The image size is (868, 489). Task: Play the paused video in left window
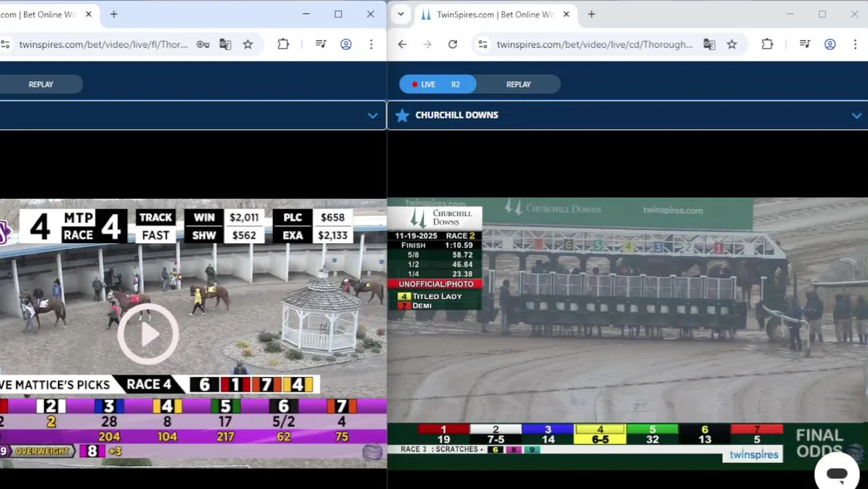point(148,333)
